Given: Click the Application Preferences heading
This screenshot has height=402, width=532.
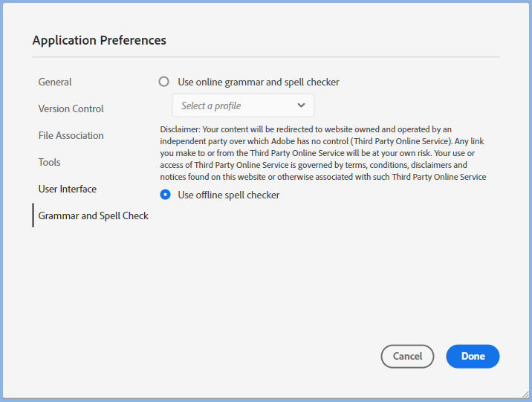Looking at the screenshot, I should [99, 40].
